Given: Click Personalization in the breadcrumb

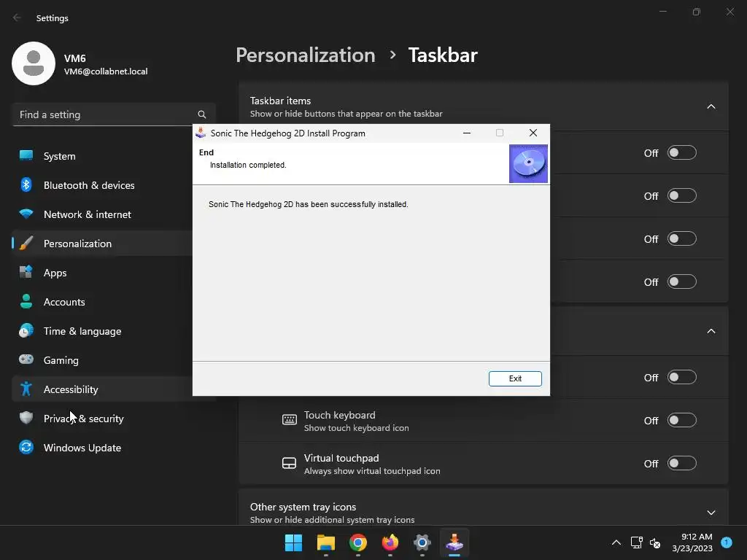Looking at the screenshot, I should pos(306,55).
